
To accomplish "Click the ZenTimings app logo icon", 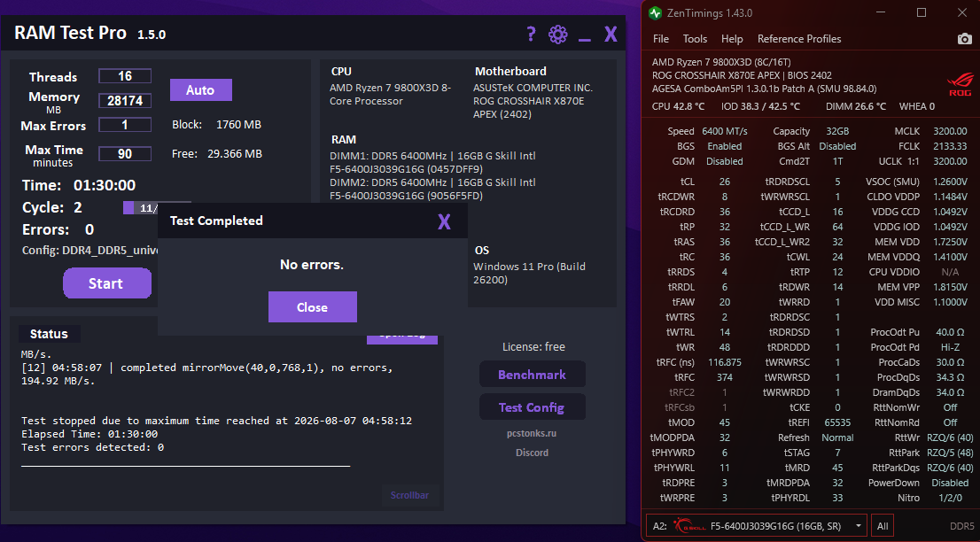I will (x=655, y=12).
